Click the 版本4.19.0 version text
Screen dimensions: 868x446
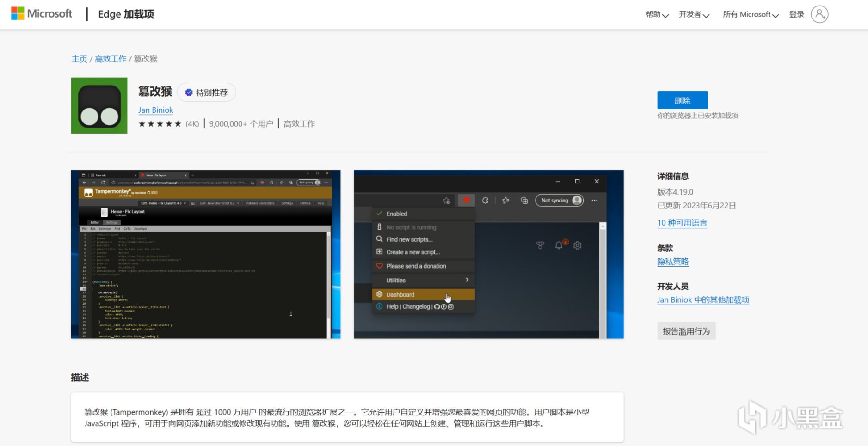pos(675,192)
